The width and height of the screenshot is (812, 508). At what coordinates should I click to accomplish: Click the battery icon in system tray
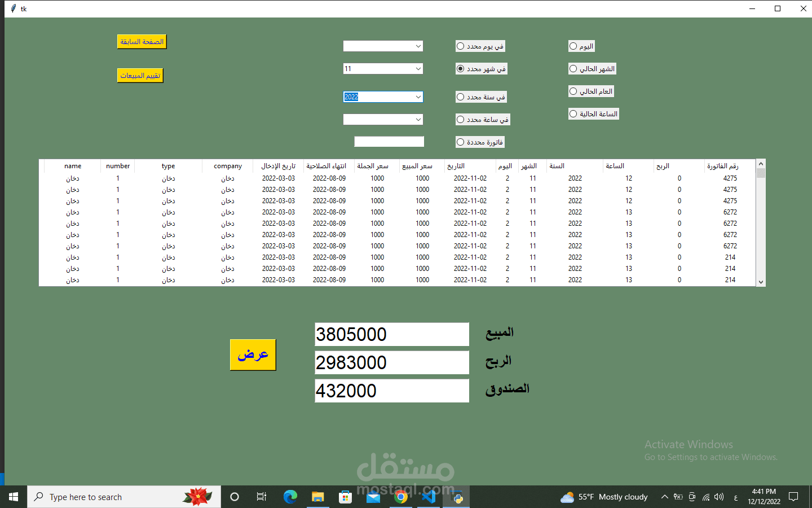[x=678, y=497]
